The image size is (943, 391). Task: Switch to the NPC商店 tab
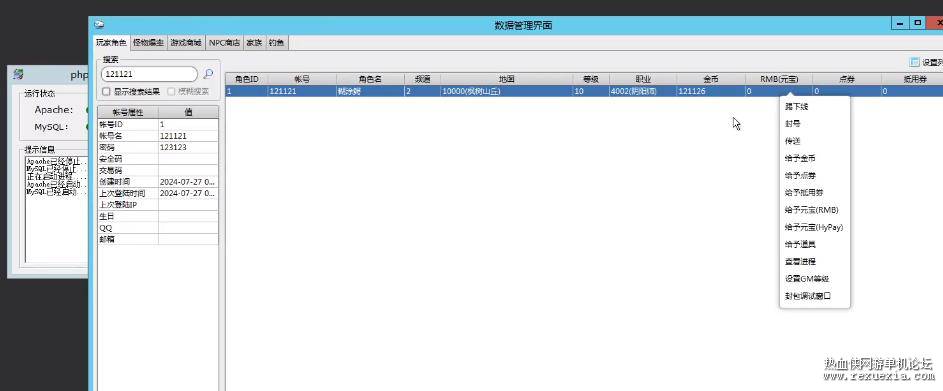pyautogui.click(x=224, y=43)
